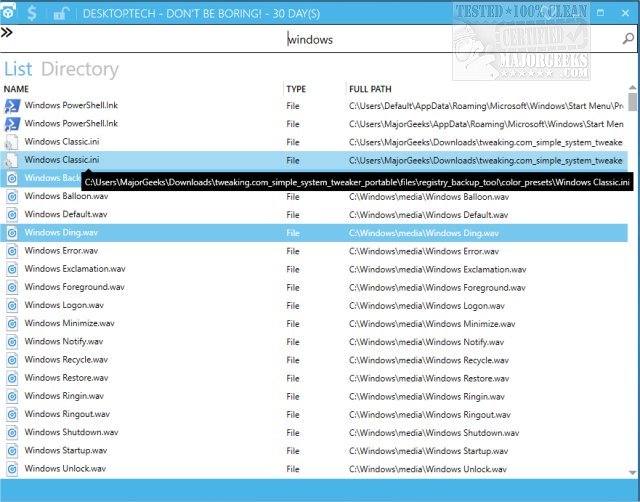Click the audio icon of Windows Ringin.wav
The width and height of the screenshot is (640, 502).
point(12,396)
